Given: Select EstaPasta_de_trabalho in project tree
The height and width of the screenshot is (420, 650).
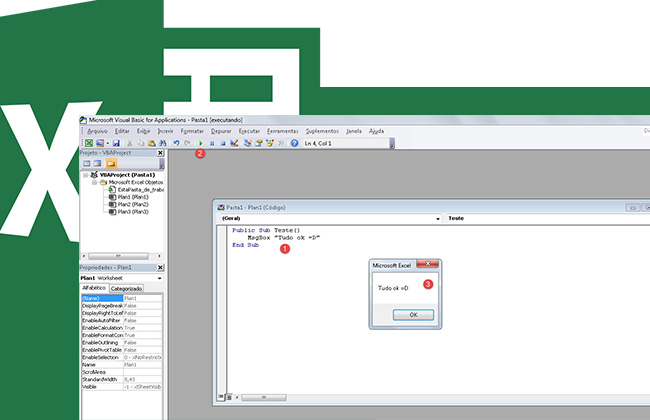Looking at the screenshot, I should 141,189.
